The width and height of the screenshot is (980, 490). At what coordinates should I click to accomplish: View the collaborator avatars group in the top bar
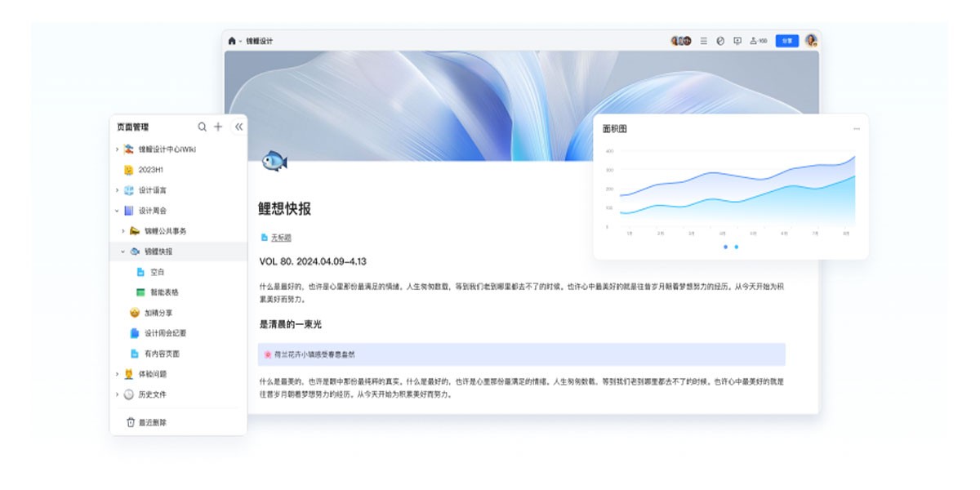(681, 41)
